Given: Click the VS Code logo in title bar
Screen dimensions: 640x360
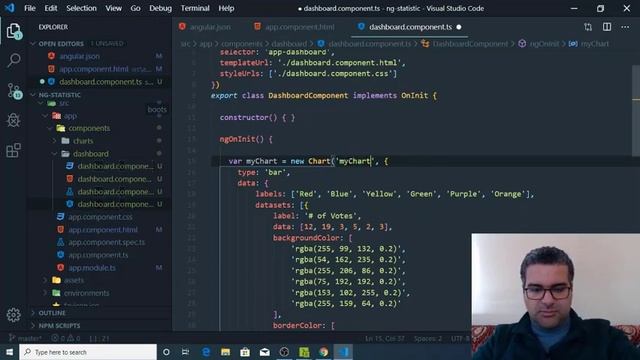Looking at the screenshot, I should click(9, 8).
